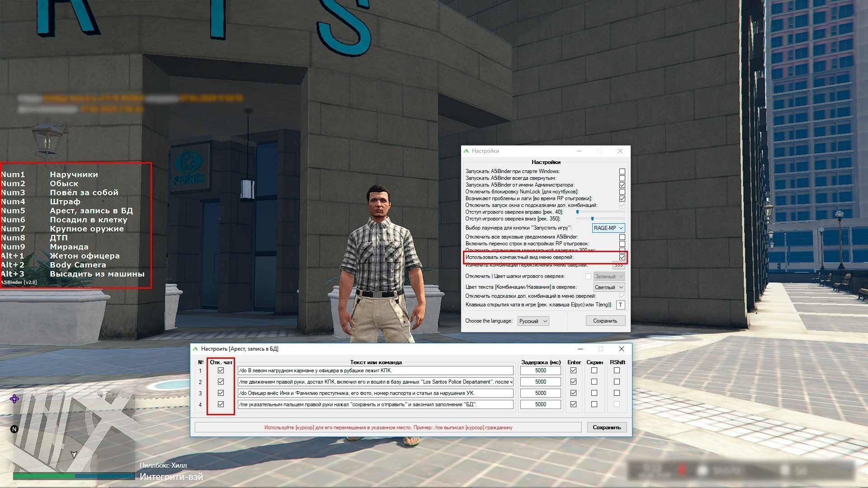Uncheck 'Отк. чат' for row 3
The width and height of the screenshot is (868, 488).
pos(221,393)
